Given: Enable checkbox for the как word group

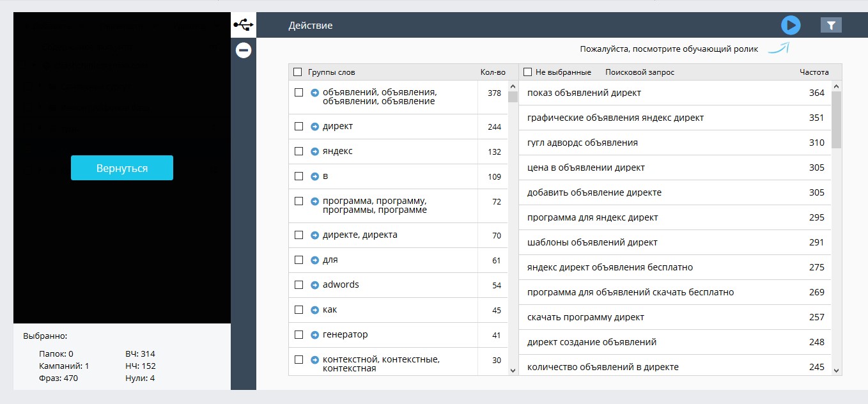Looking at the screenshot, I should coord(298,310).
